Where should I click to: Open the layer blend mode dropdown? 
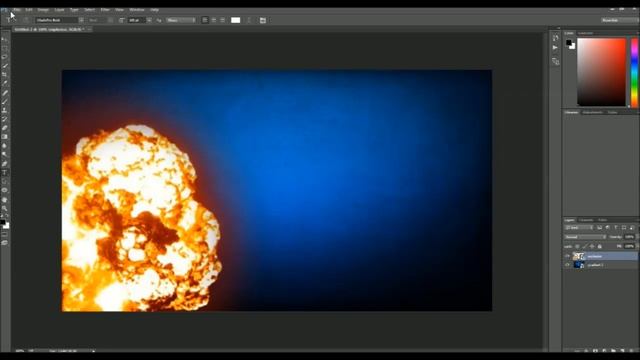click(585, 237)
